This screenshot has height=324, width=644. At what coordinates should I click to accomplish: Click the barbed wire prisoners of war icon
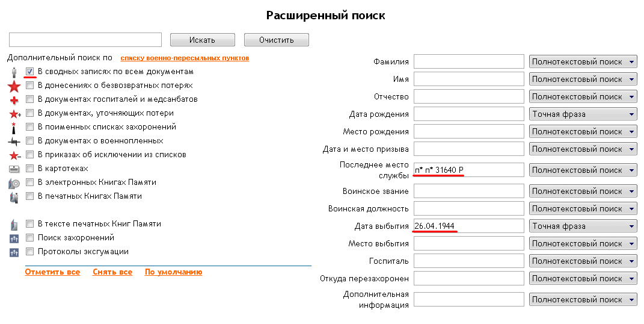point(14,142)
